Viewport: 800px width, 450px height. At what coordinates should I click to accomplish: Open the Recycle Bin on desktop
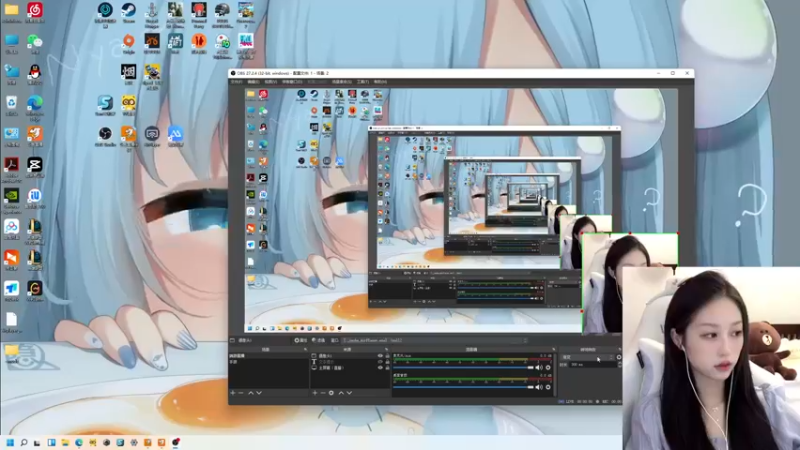pos(11,104)
